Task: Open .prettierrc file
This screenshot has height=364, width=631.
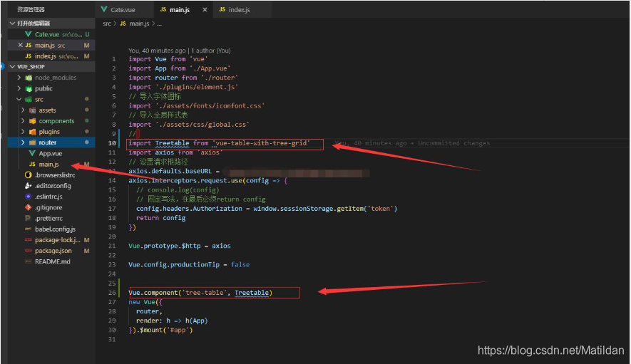Action: point(48,219)
